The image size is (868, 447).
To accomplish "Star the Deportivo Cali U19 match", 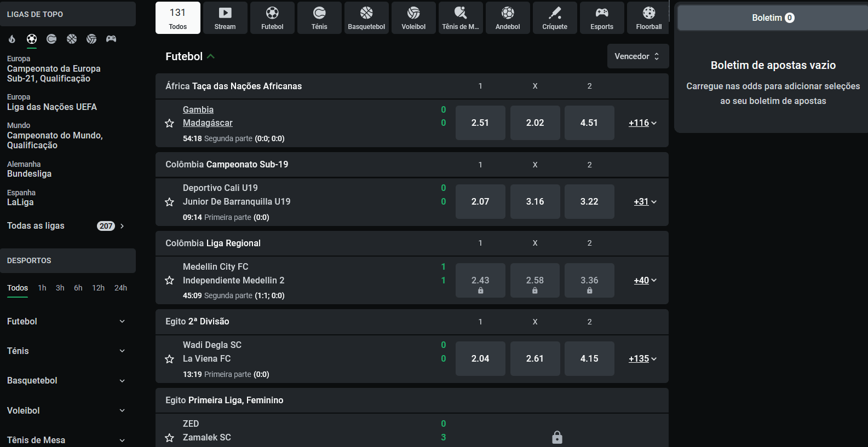I will 170,202.
